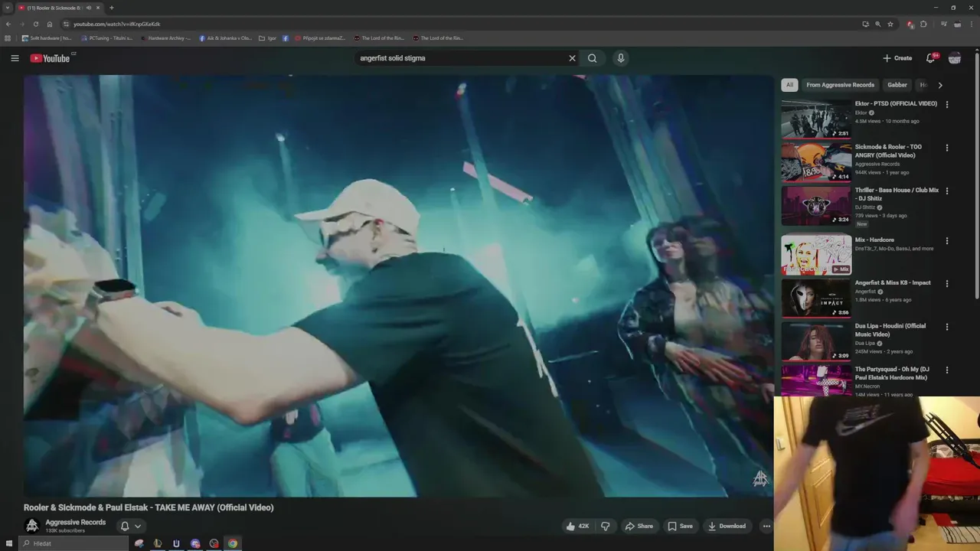Toggle subscription notification bell for channel
Image resolution: width=980 pixels, height=551 pixels.
point(131,526)
